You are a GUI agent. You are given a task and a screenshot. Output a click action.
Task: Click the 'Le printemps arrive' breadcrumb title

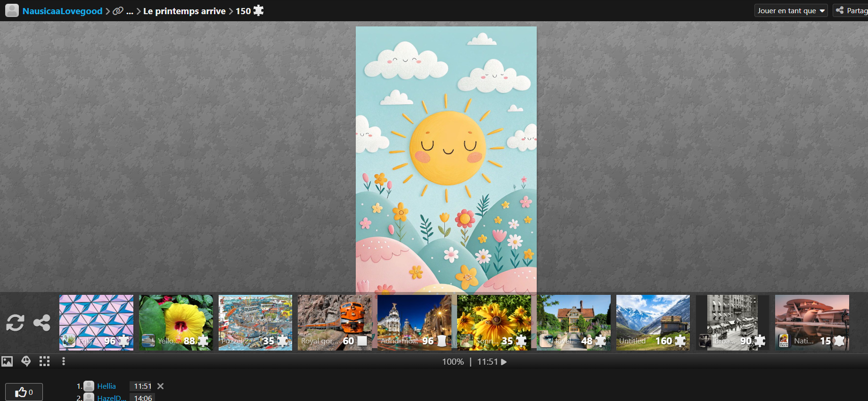[184, 11]
